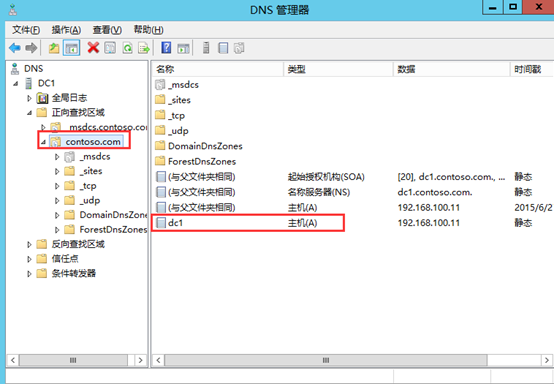Click the Refresh toolbar icon

[x=128, y=48]
